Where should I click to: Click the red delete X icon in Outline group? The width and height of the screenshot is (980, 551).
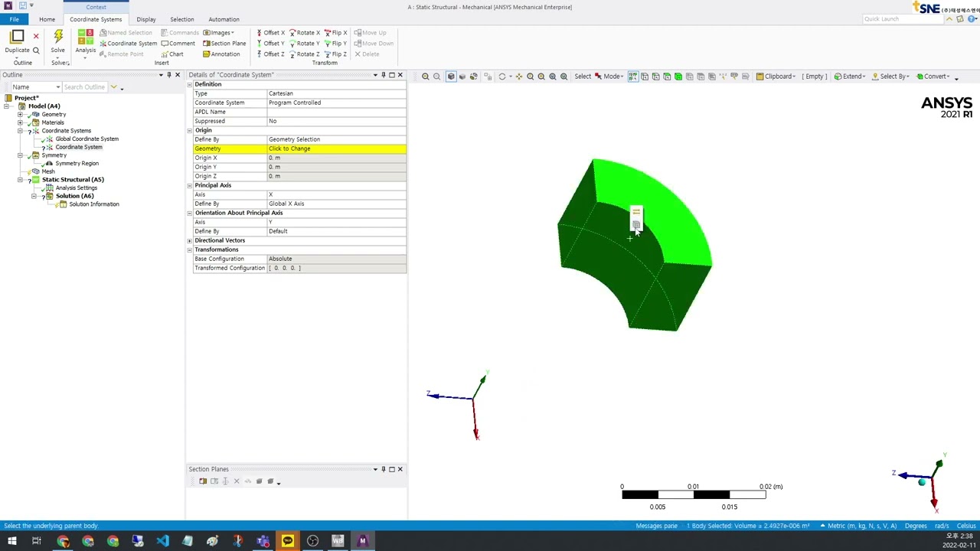tap(36, 36)
